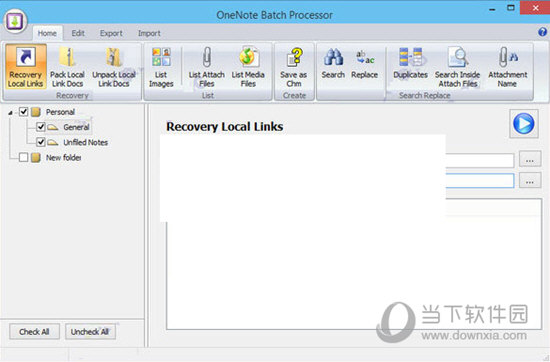Image resolution: width=550 pixels, height=362 pixels.
Task: Maximize the OneNote Batch Processor window
Action: point(511,8)
